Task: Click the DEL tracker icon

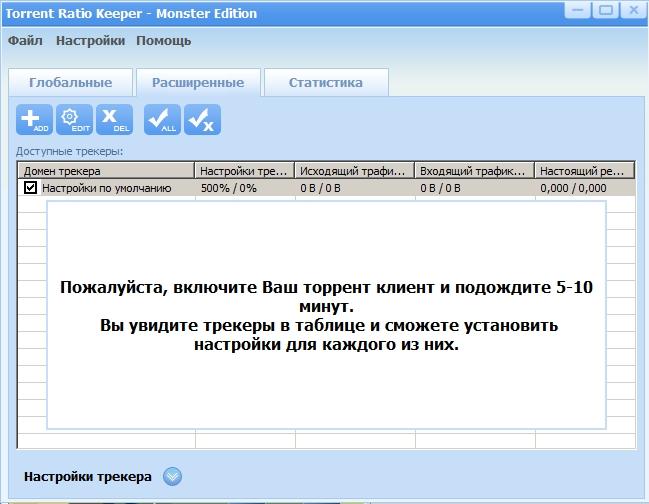Action: coord(115,120)
